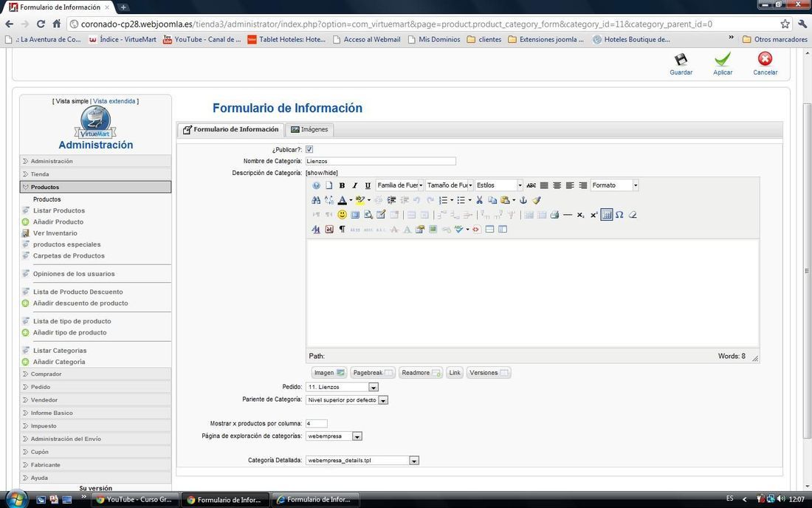Uncheck the ¿Publicar? checkbox
The width and height of the screenshot is (812, 508).
tap(309, 149)
